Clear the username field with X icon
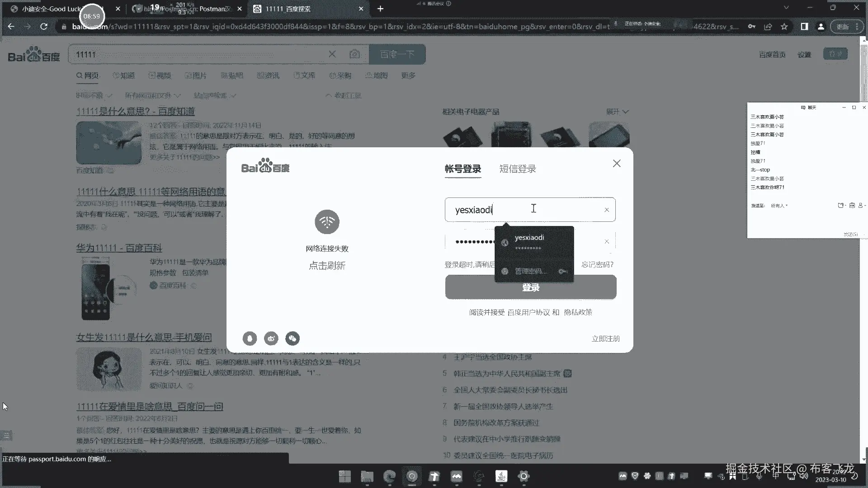This screenshot has width=868, height=488. point(607,210)
